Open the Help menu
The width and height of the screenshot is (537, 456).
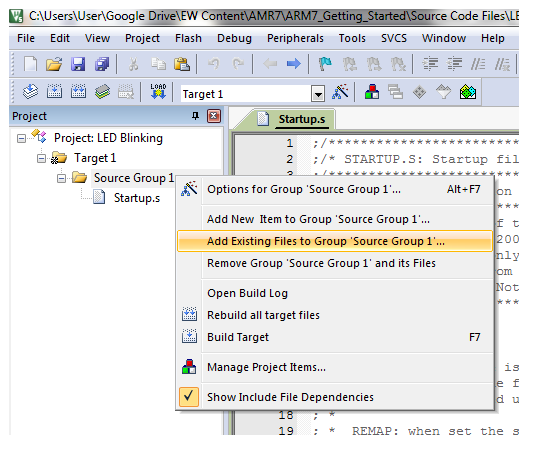tap(492, 38)
